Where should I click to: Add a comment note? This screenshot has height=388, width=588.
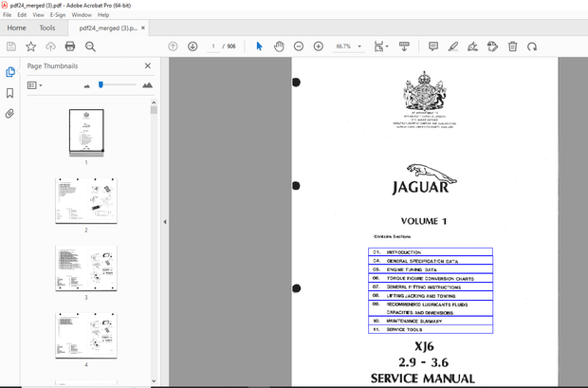433,46
